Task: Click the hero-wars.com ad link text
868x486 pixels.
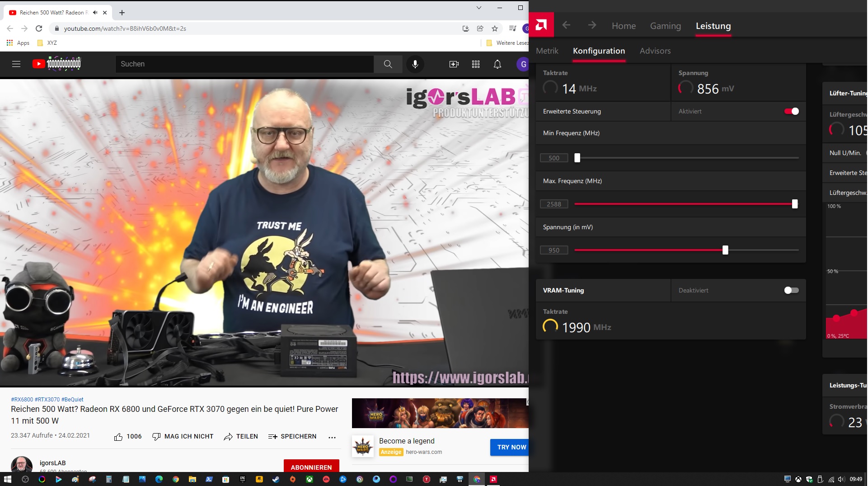Action: tap(424, 452)
